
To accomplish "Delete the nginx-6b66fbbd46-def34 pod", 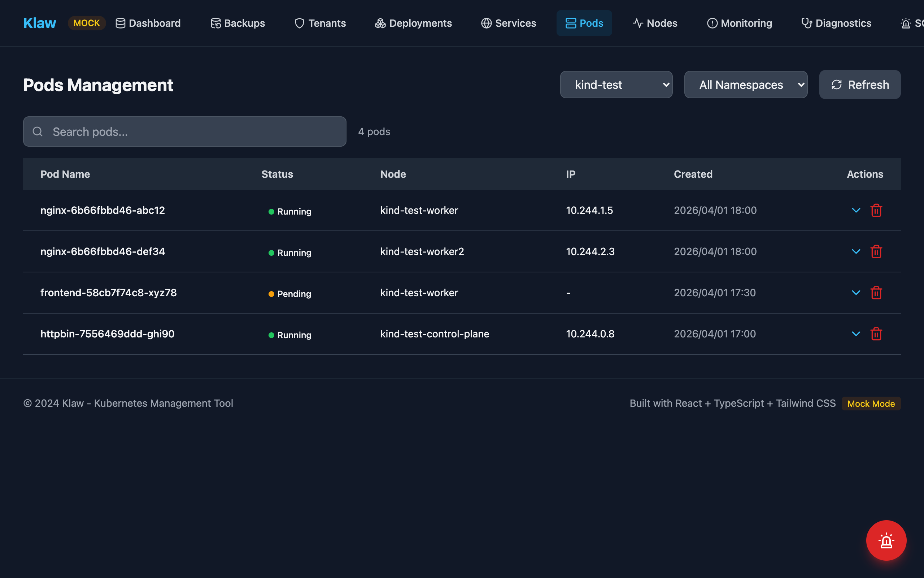I will (876, 251).
